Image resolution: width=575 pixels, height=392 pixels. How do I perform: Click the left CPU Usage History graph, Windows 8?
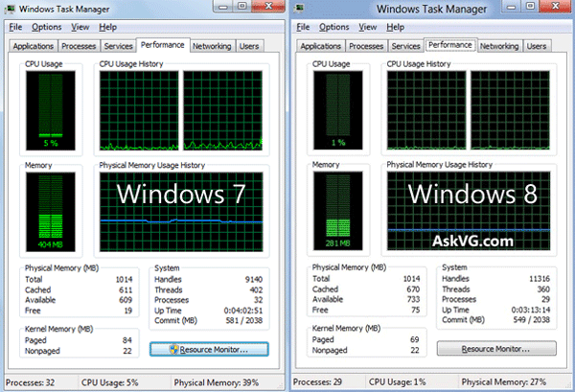click(x=426, y=110)
